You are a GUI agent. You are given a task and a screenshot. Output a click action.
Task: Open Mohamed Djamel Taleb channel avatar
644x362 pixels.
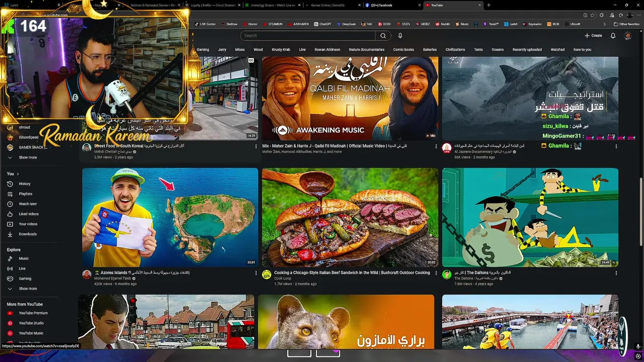pyautogui.click(x=87, y=274)
